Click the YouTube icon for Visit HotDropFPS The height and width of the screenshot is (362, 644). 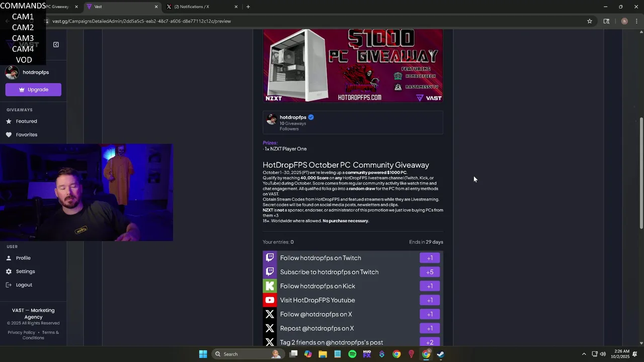click(x=270, y=300)
